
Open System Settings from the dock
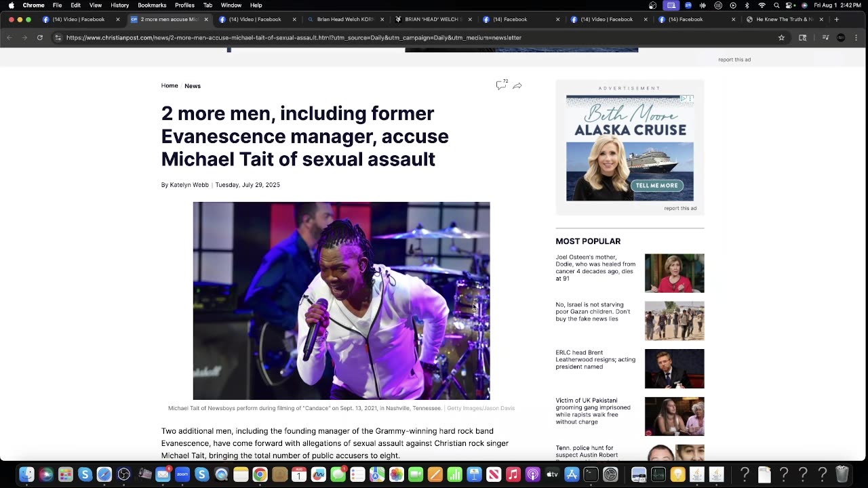click(x=610, y=474)
